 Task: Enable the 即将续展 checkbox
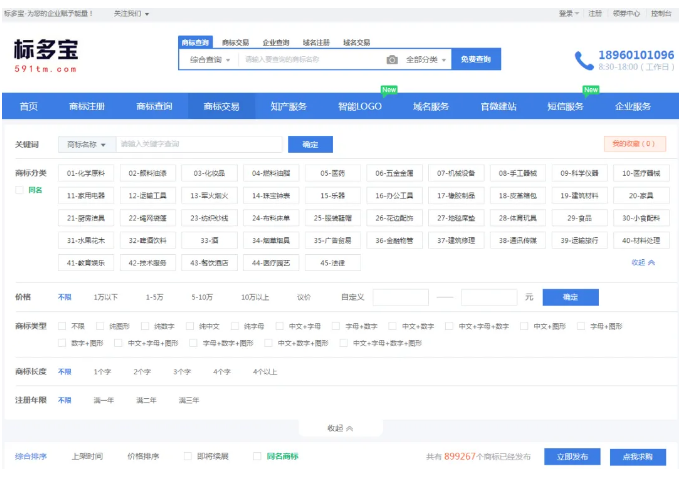pos(188,457)
